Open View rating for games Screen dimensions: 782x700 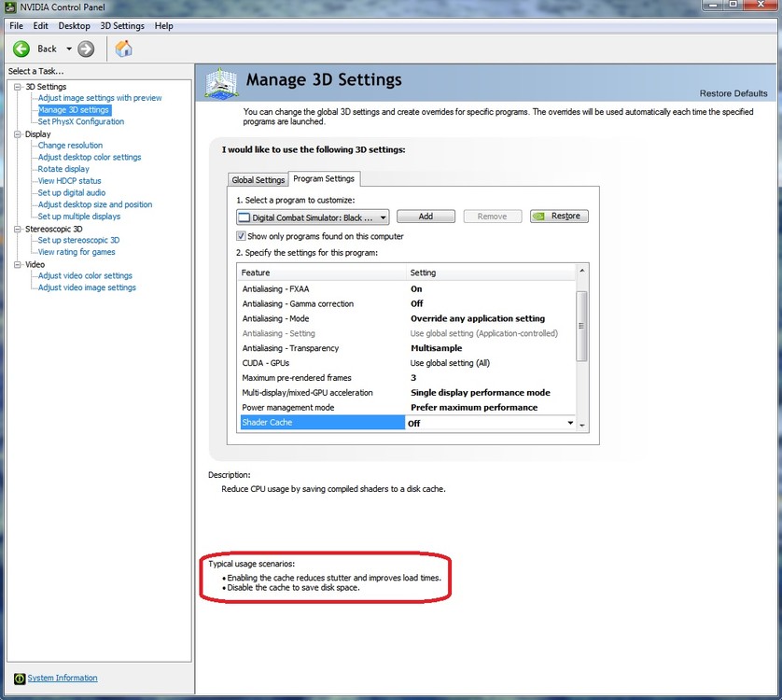(x=77, y=252)
